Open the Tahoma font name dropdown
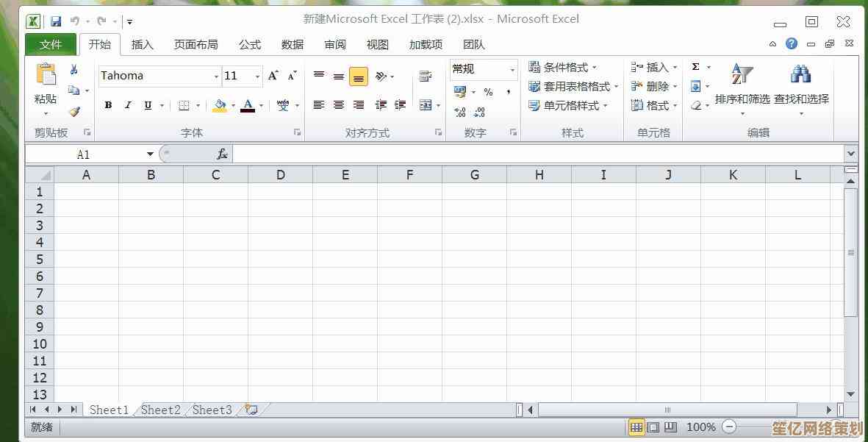868x442 pixels. (x=216, y=76)
